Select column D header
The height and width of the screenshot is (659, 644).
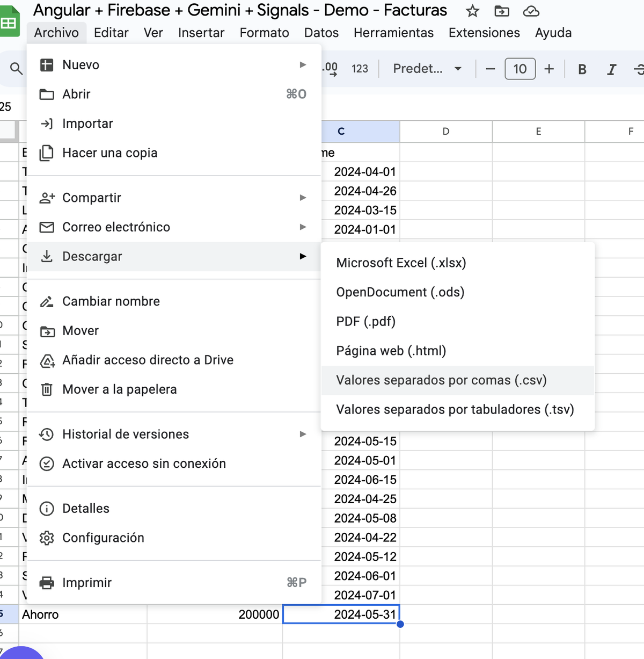446,132
